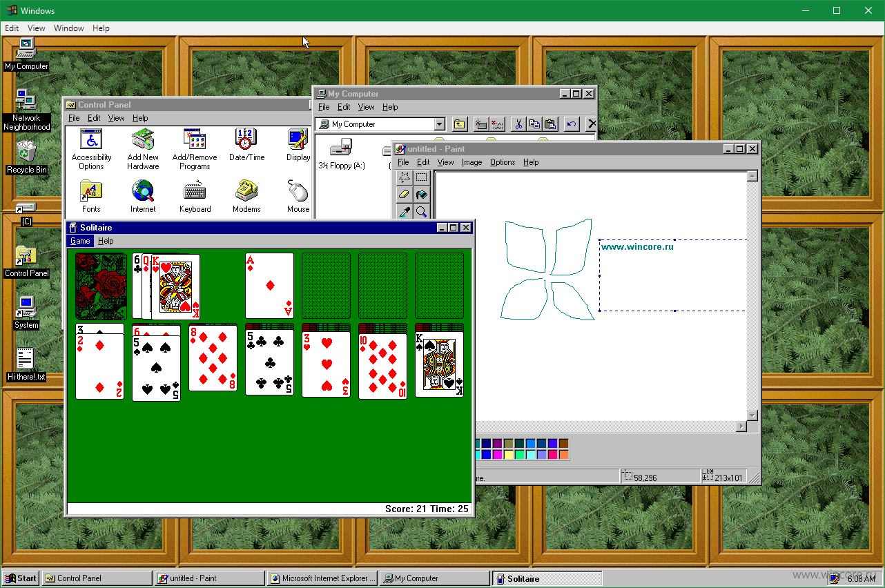
Task: Select the Hi there!.txt desktop file
Action: [x=26, y=364]
